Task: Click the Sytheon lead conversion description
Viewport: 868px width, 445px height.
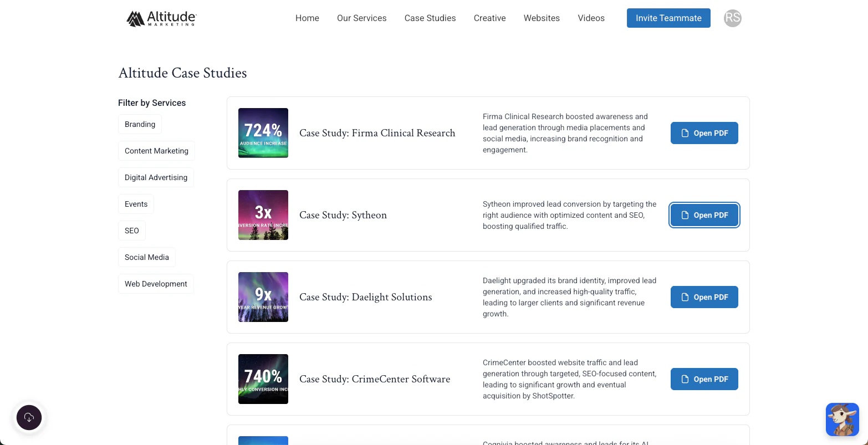Action: 570,215
